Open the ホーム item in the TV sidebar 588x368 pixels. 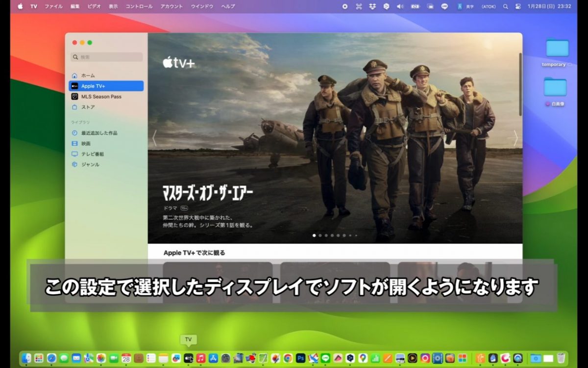point(106,76)
